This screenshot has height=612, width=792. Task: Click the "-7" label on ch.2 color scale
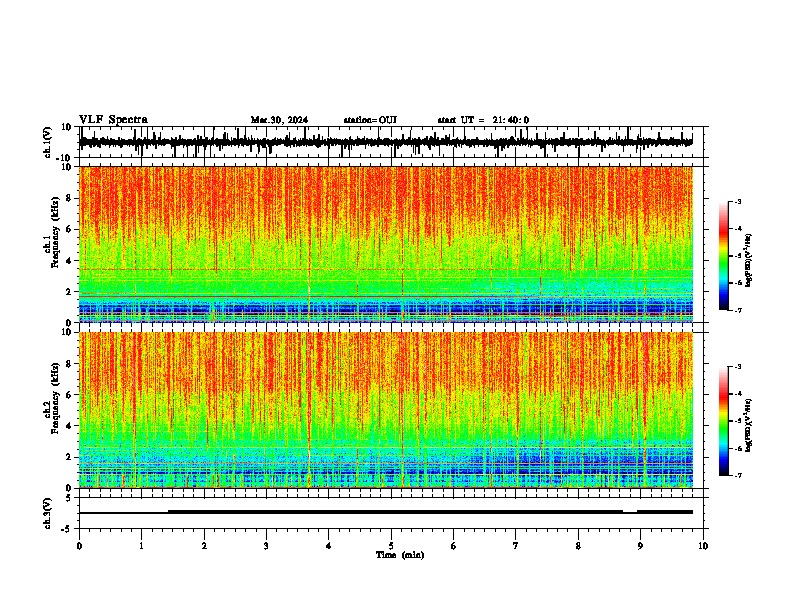737,475
